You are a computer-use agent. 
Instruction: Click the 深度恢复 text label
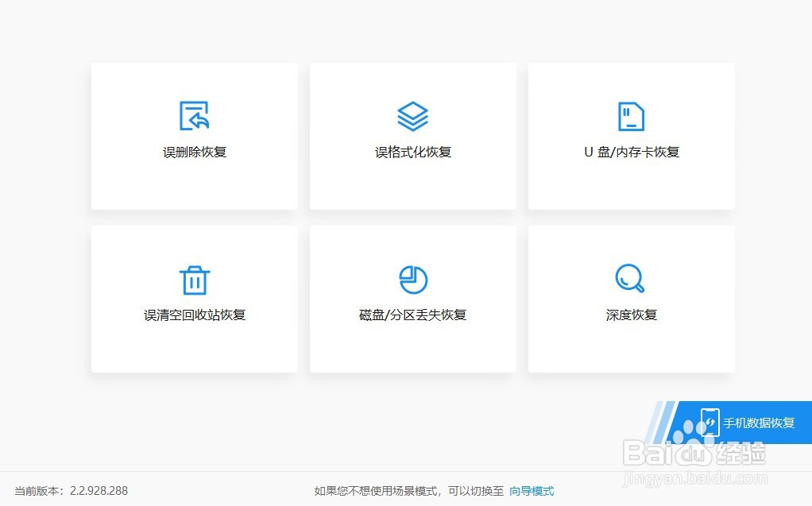[x=630, y=315]
